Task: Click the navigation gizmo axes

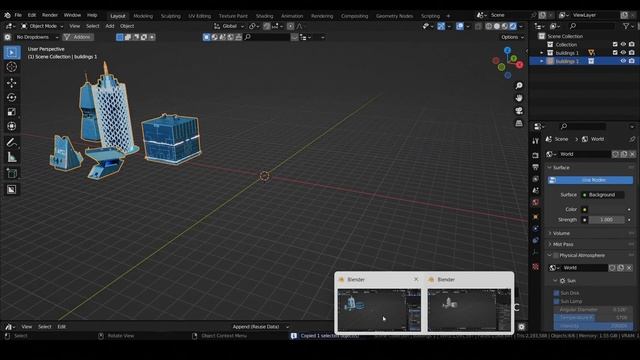Action: click(x=508, y=63)
